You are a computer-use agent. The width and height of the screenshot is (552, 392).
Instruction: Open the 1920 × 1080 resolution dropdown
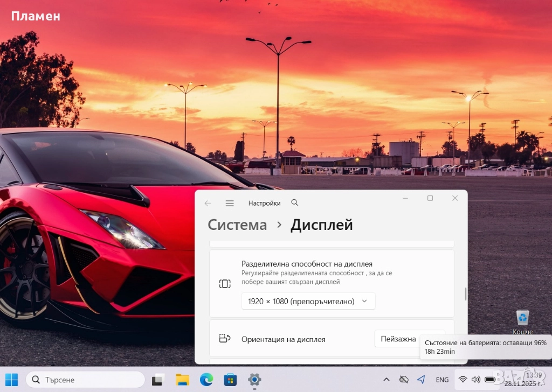(x=308, y=302)
